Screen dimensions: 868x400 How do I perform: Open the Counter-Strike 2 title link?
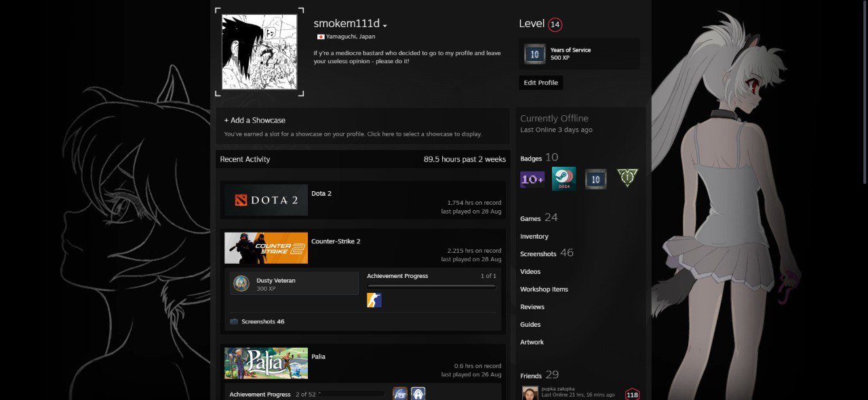(x=336, y=242)
